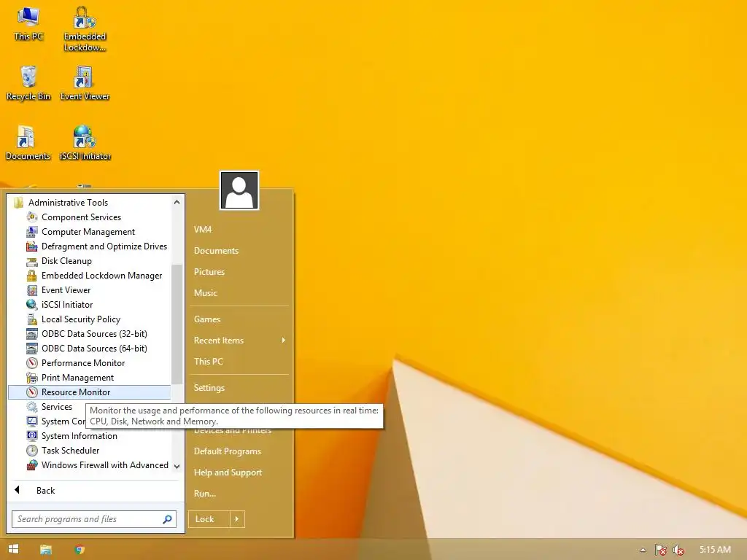Click the taskbar clock 5:15 AM

tap(715, 550)
